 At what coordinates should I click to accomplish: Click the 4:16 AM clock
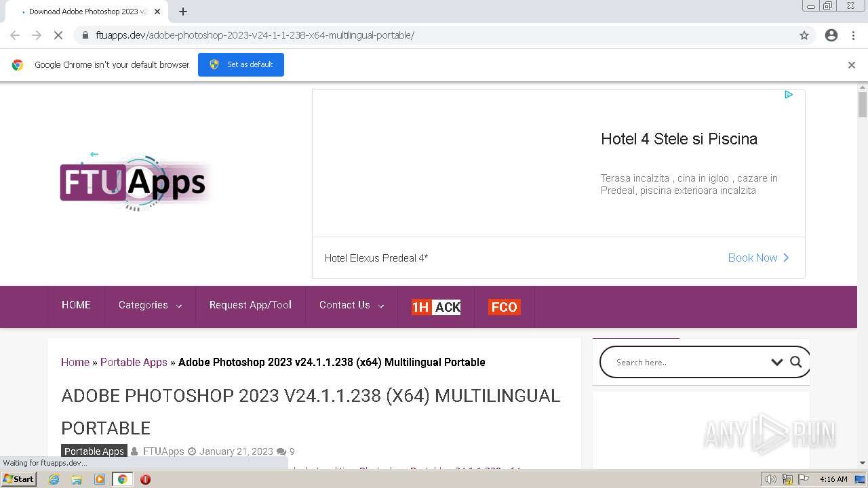833,479
